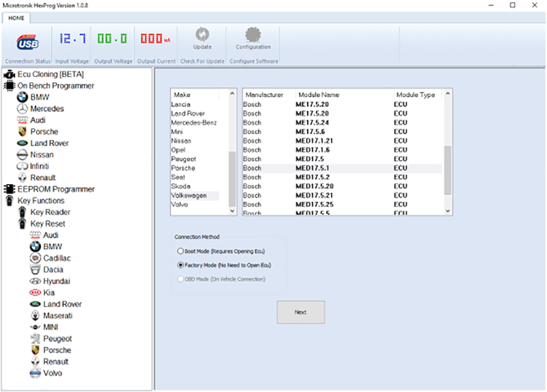Click the On Bench Programmer chip icon
Image resolution: width=547 pixels, height=392 pixels.
click(x=10, y=86)
